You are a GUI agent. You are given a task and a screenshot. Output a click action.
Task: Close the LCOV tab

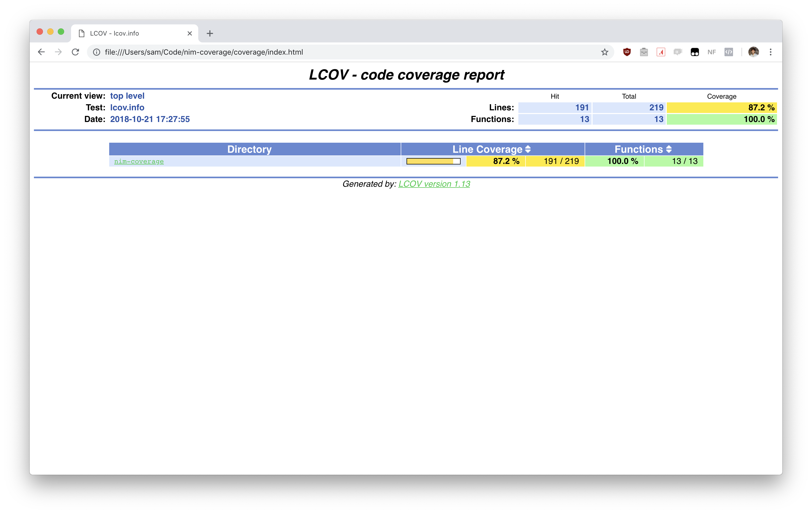point(189,33)
